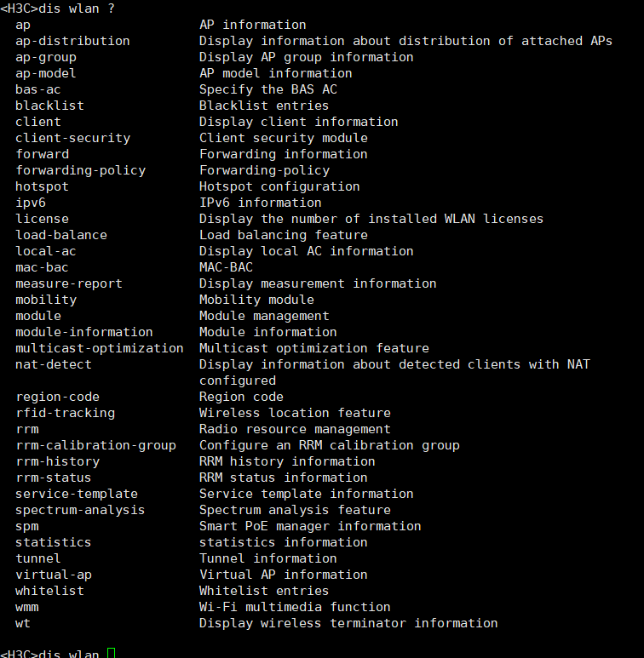Screen dimensions: 644x658
Task: Click the 'Wi-Fi multimedia function' description text
Action: [x=295, y=607]
